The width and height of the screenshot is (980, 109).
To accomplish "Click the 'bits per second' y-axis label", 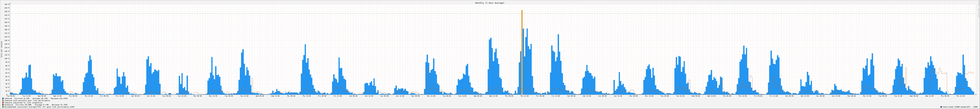I will click(2, 49).
